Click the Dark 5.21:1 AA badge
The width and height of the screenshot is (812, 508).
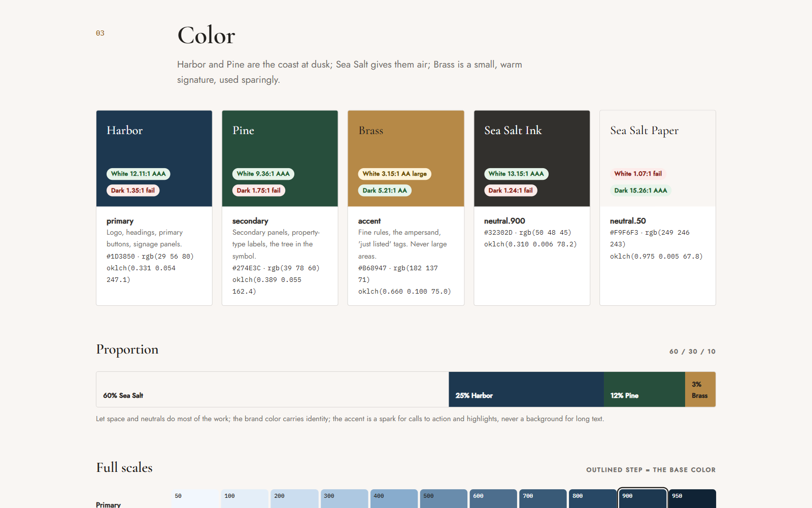[385, 190]
